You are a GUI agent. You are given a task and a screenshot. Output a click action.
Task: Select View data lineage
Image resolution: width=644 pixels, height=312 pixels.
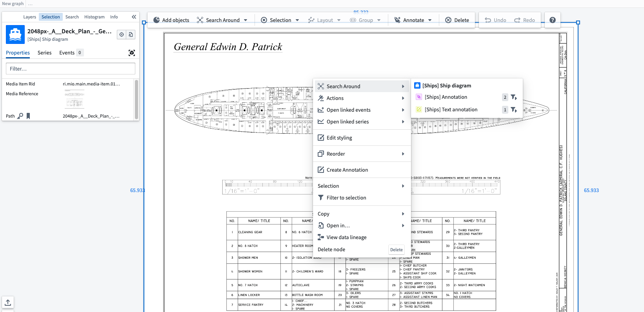[362, 238]
